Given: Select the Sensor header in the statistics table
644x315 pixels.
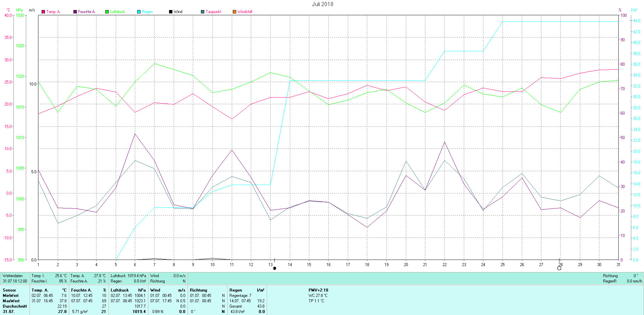Looking at the screenshot, I should 9,290.
